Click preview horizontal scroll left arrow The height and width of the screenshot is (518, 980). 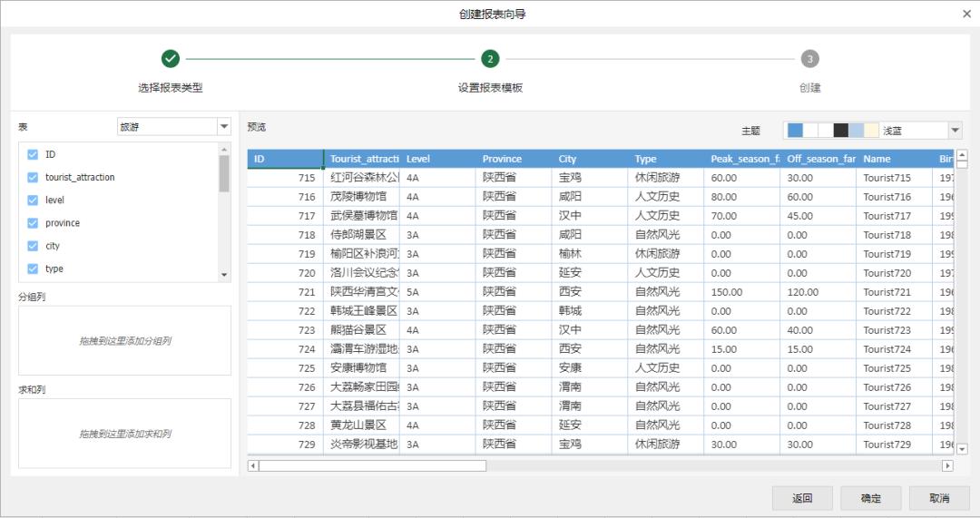pyautogui.click(x=253, y=465)
